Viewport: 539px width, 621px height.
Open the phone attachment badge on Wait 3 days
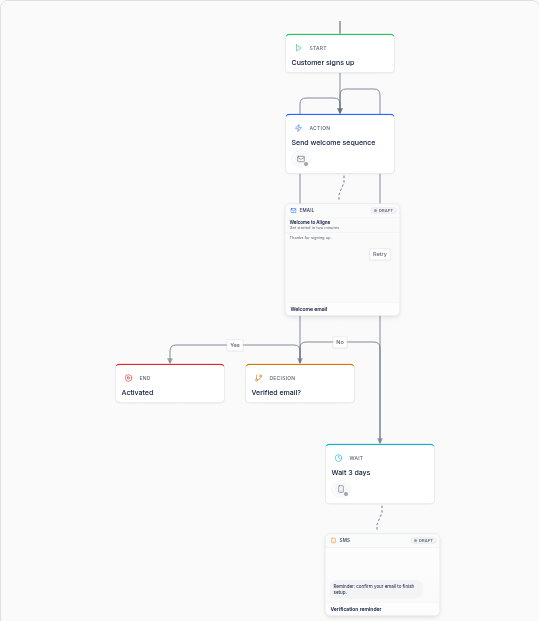pos(341,489)
